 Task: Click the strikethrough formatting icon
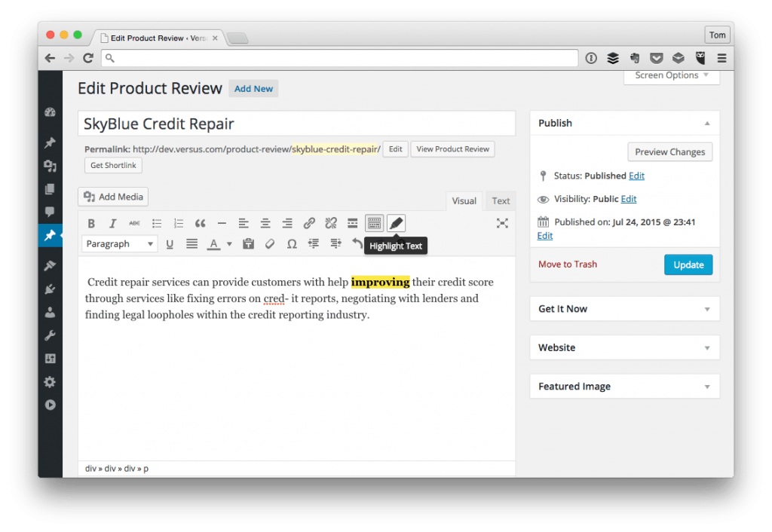(x=135, y=222)
